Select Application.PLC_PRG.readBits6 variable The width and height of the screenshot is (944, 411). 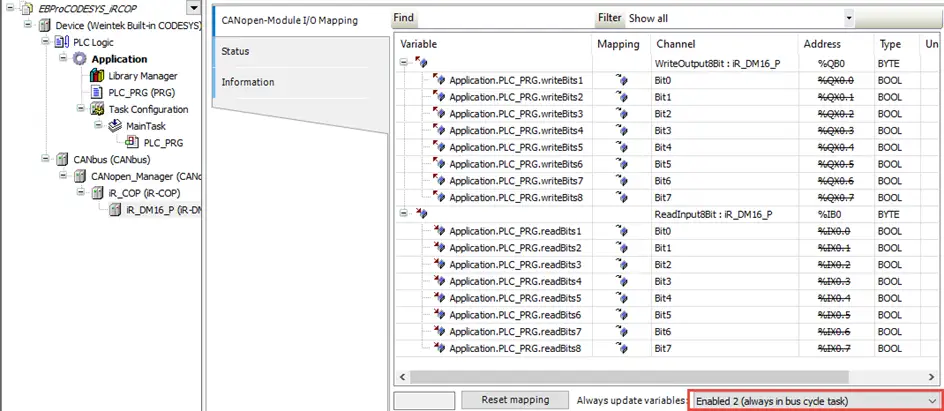coord(515,315)
